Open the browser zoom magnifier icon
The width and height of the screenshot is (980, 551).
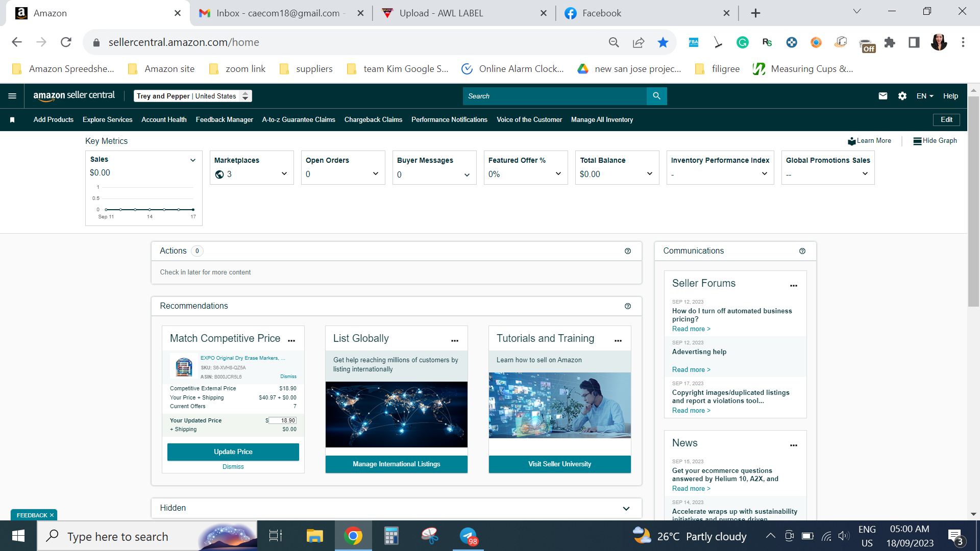tap(614, 42)
